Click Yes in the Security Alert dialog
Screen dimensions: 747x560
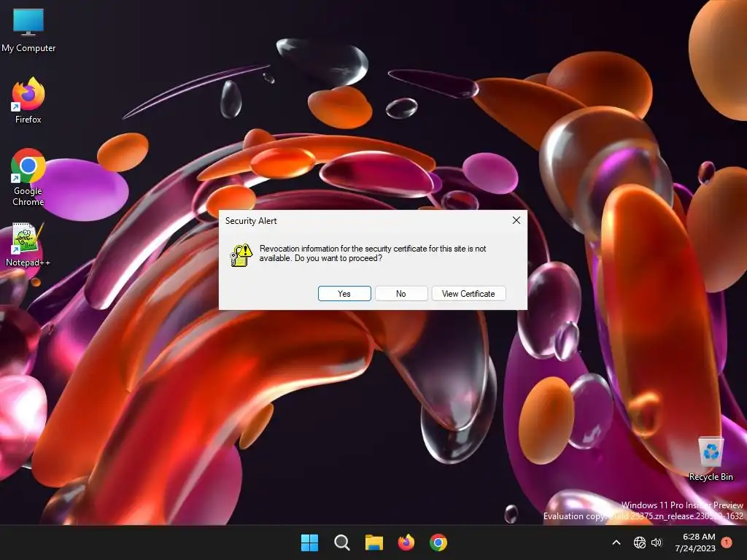pyautogui.click(x=344, y=294)
